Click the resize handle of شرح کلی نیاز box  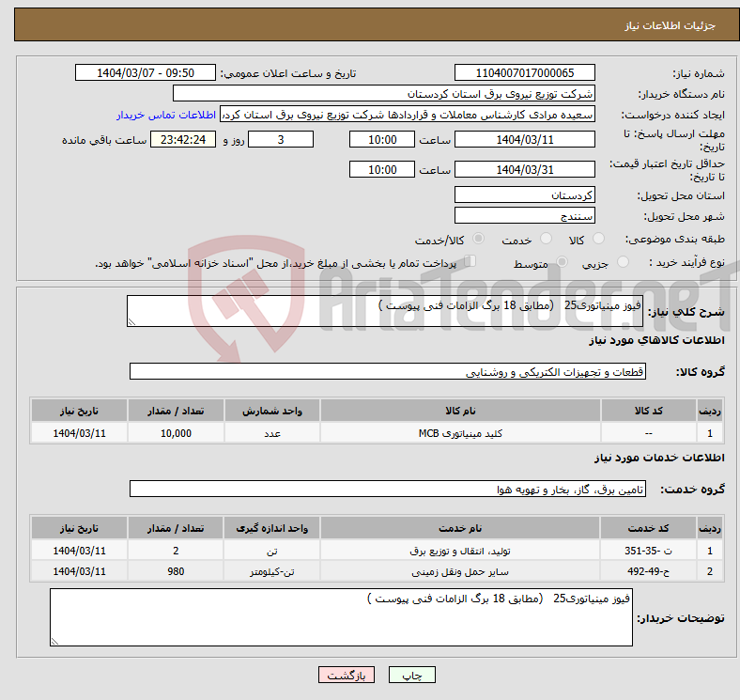point(131,321)
